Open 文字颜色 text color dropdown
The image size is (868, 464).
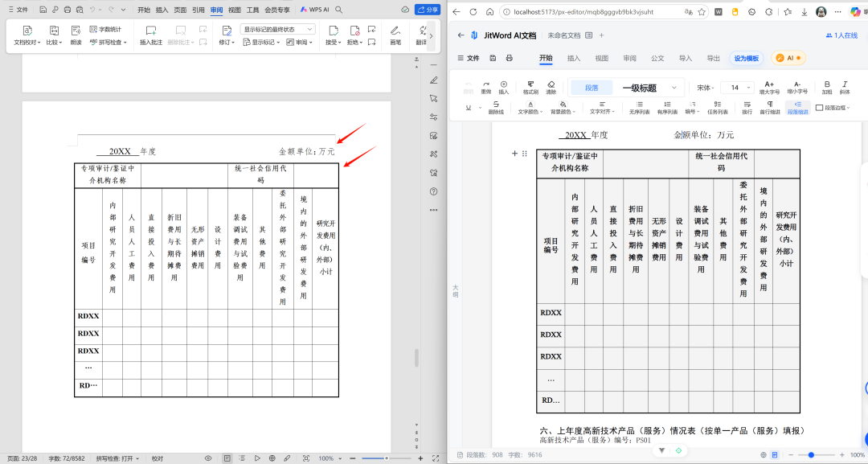tap(530, 108)
